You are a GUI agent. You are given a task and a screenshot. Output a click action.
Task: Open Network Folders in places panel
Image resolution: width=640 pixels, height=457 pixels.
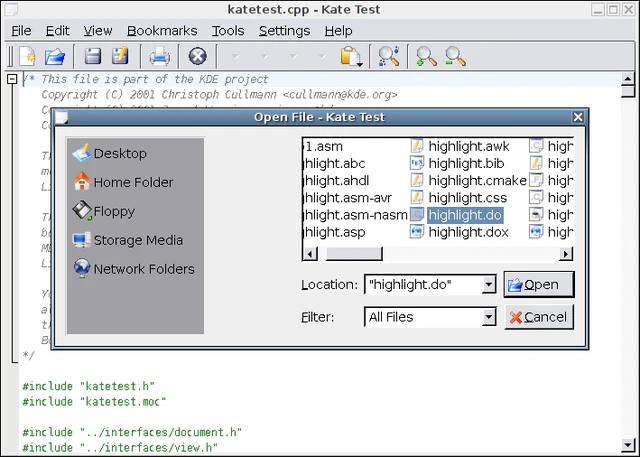point(134,269)
